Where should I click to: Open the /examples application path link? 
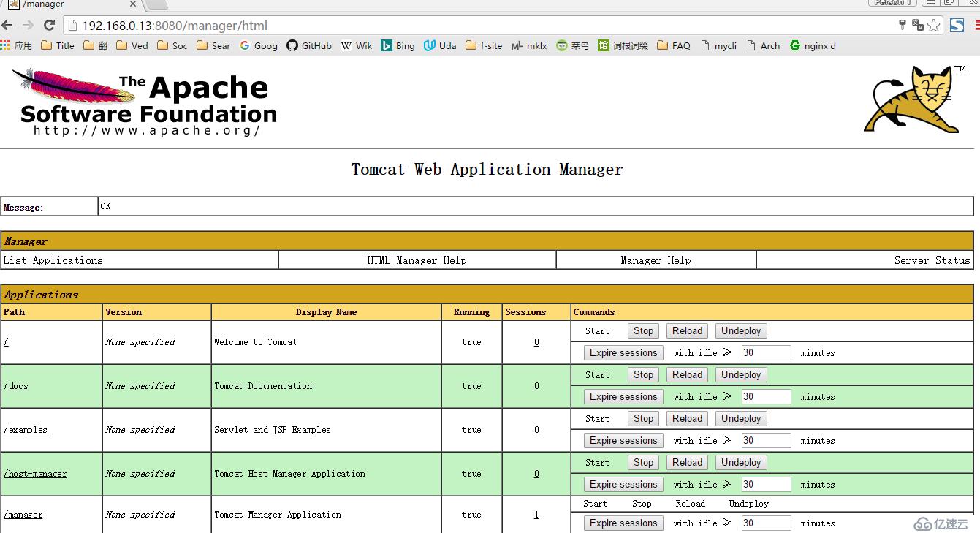[25, 430]
